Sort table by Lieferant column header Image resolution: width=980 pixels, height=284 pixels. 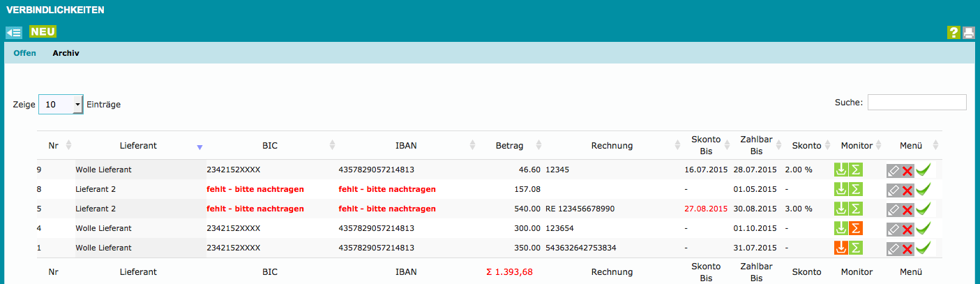click(x=137, y=146)
